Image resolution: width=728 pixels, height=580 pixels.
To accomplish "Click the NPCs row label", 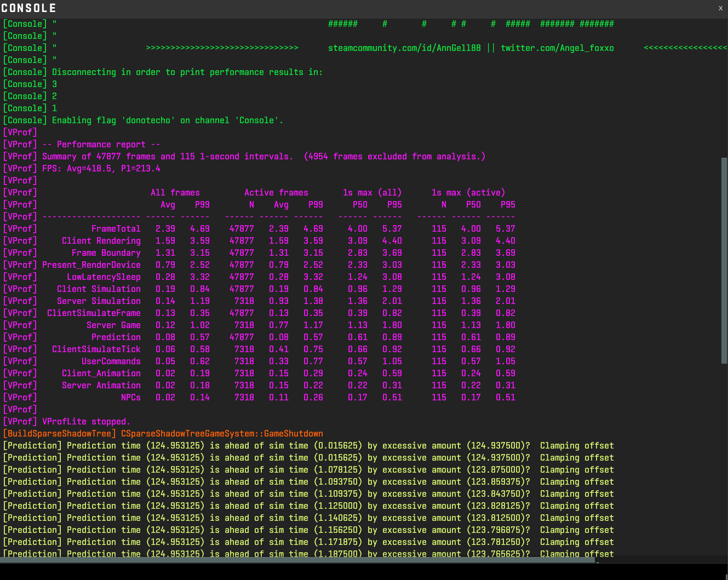I will coord(130,398).
